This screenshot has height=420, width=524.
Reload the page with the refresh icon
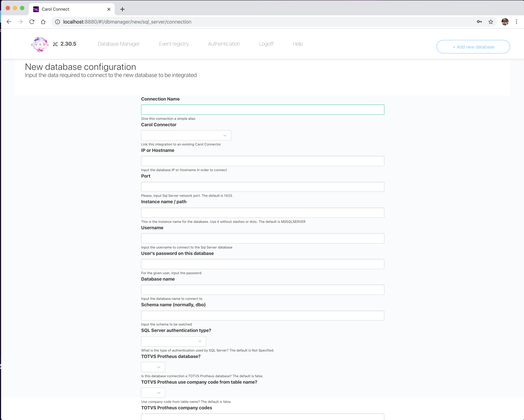pyautogui.click(x=32, y=22)
